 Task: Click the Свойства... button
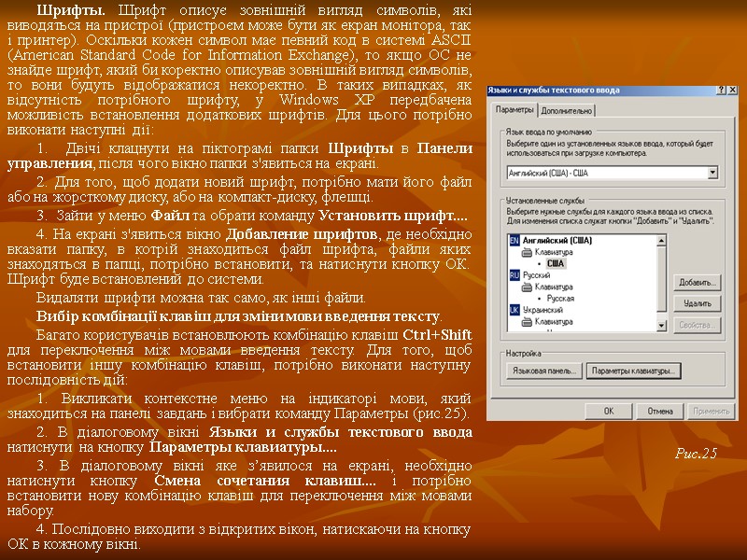point(697,325)
